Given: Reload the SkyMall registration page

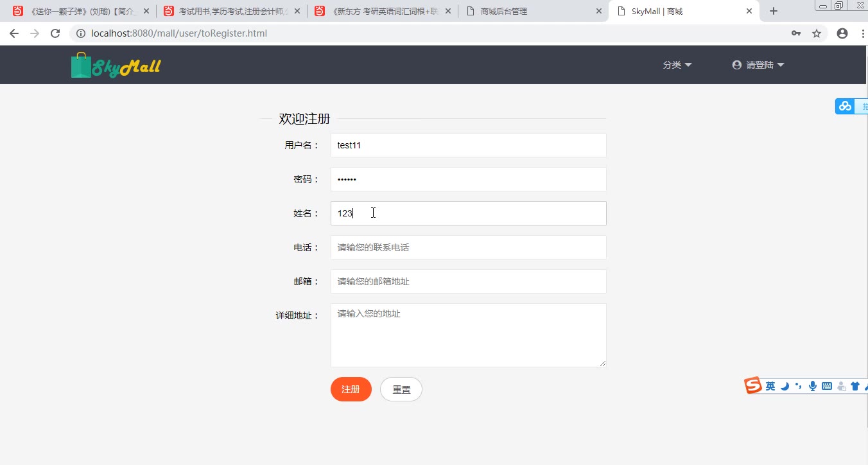Looking at the screenshot, I should pos(55,33).
